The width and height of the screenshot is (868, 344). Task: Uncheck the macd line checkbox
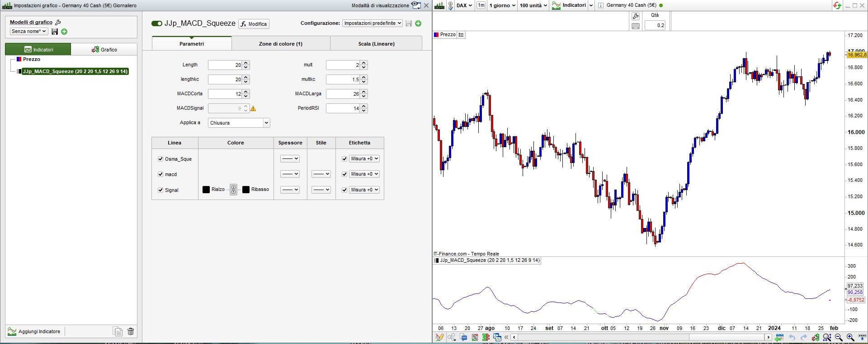160,174
